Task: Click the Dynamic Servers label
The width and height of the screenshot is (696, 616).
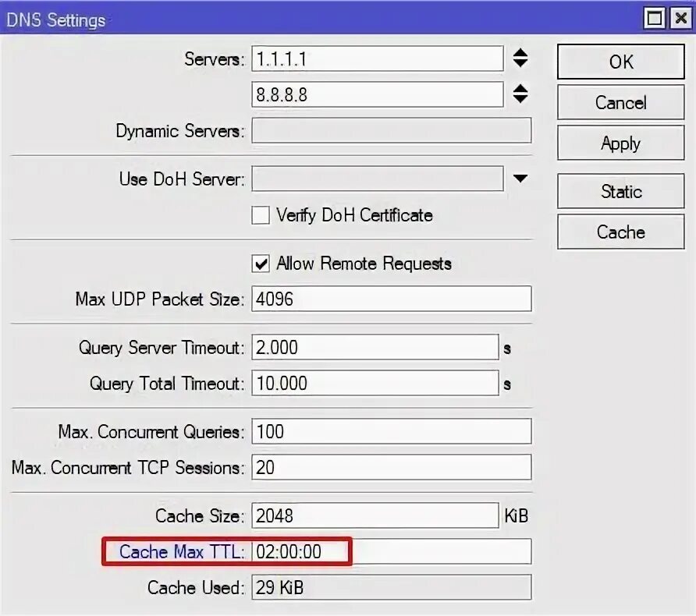Action: (x=180, y=131)
